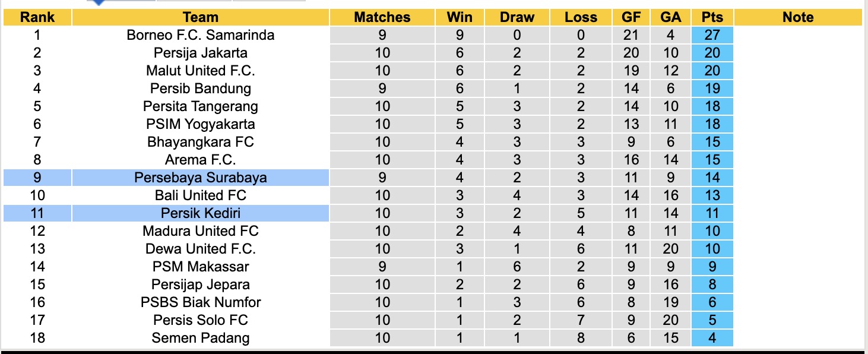Select the Persija Jakarta team name
Image resolution: width=868 pixels, height=354 pixels.
pyautogui.click(x=201, y=53)
